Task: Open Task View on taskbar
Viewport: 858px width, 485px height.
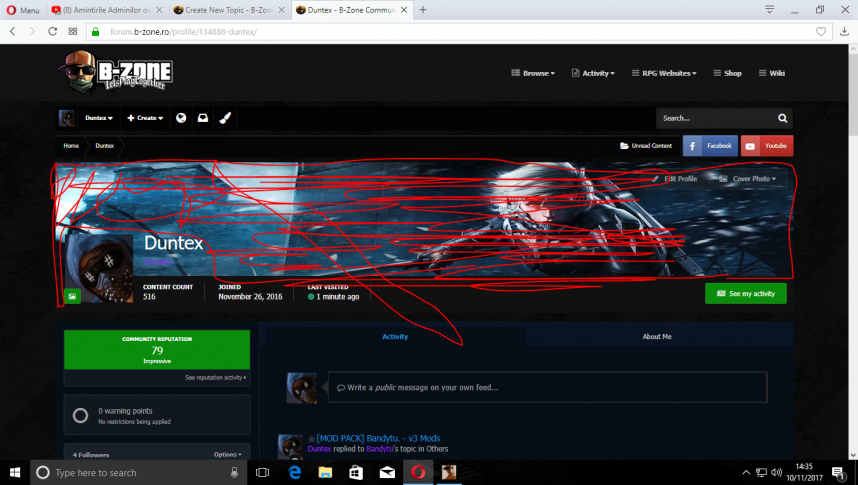Action: [x=262, y=472]
